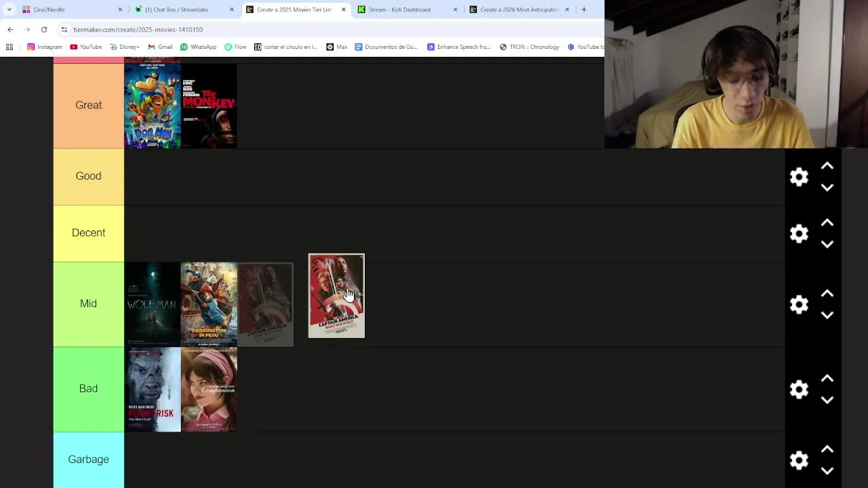
Task: Close the 2026 Most Anticipated tab
Action: pos(567,9)
